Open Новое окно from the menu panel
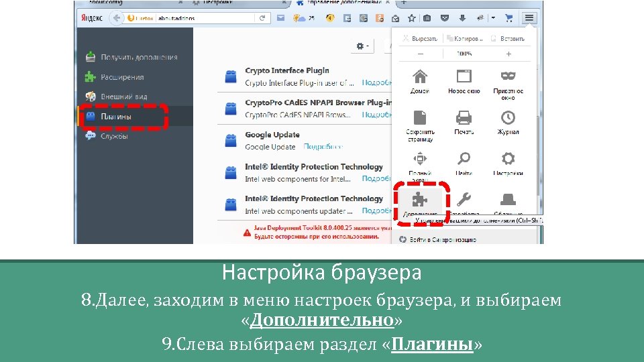Viewport: 644px width, 362px height. pos(464,81)
